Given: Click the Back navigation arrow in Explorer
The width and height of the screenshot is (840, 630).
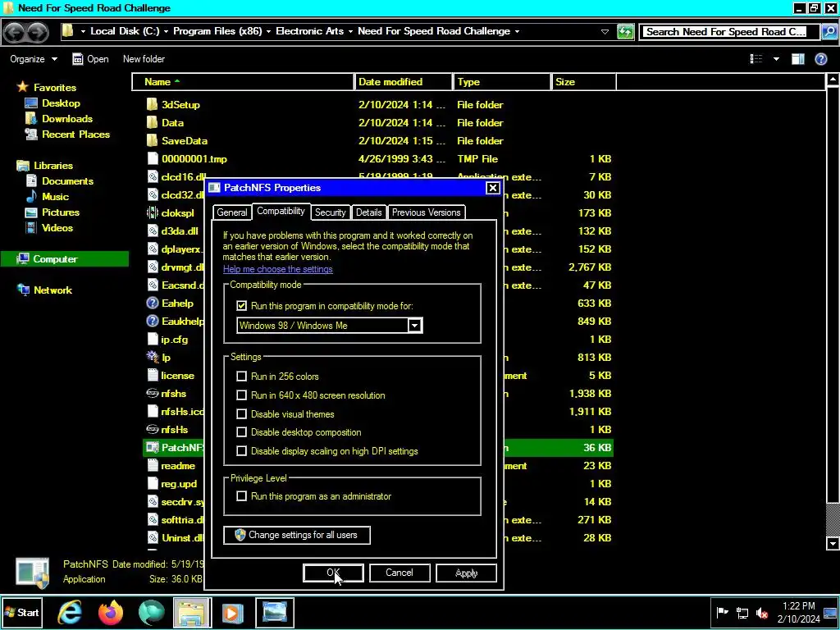Looking at the screenshot, I should [15, 32].
